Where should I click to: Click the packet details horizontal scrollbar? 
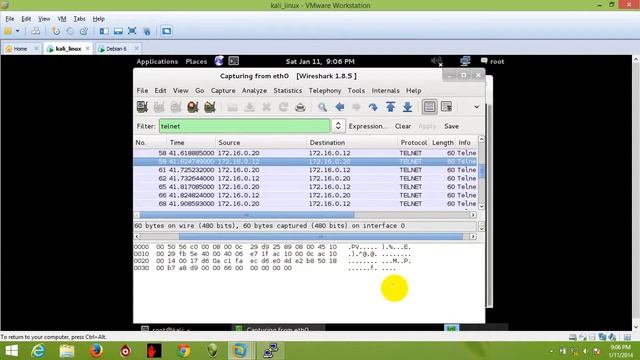pos(321,236)
